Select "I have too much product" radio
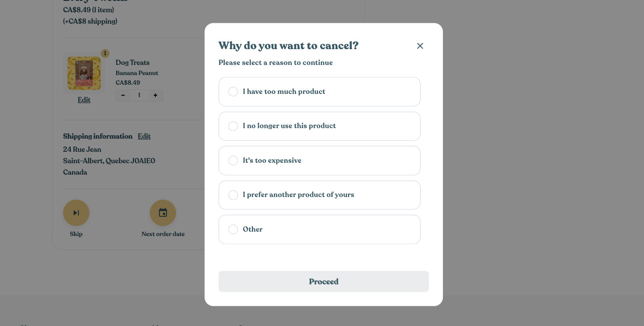This screenshot has height=326, width=644. tap(233, 92)
